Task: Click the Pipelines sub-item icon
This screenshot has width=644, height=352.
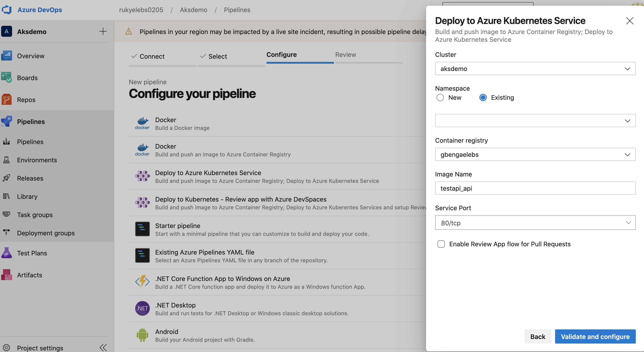Action: (x=6, y=142)
